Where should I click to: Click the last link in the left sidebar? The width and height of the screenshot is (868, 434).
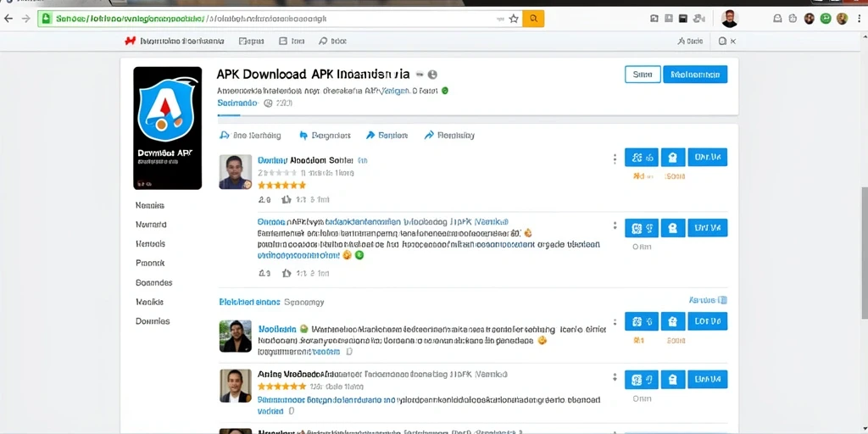coord(153,321)
